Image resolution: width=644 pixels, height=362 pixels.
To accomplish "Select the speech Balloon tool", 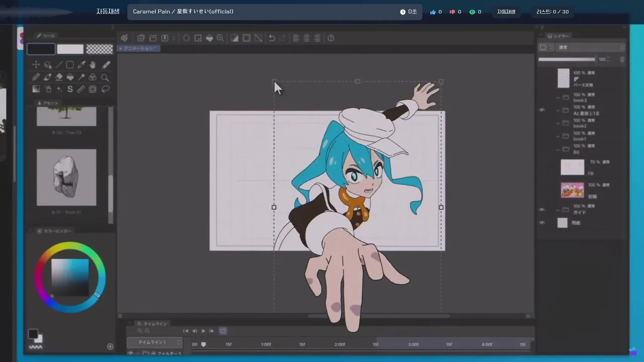I will pos(105,89).
